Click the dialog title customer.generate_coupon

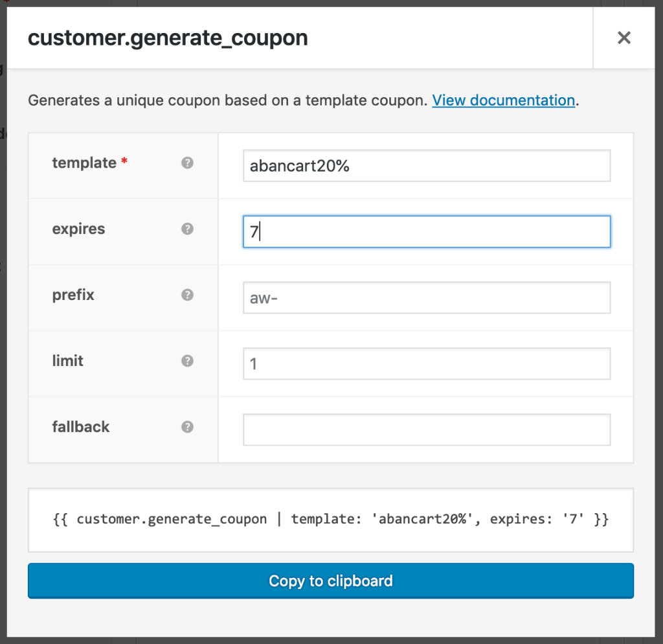coord(167,38)
